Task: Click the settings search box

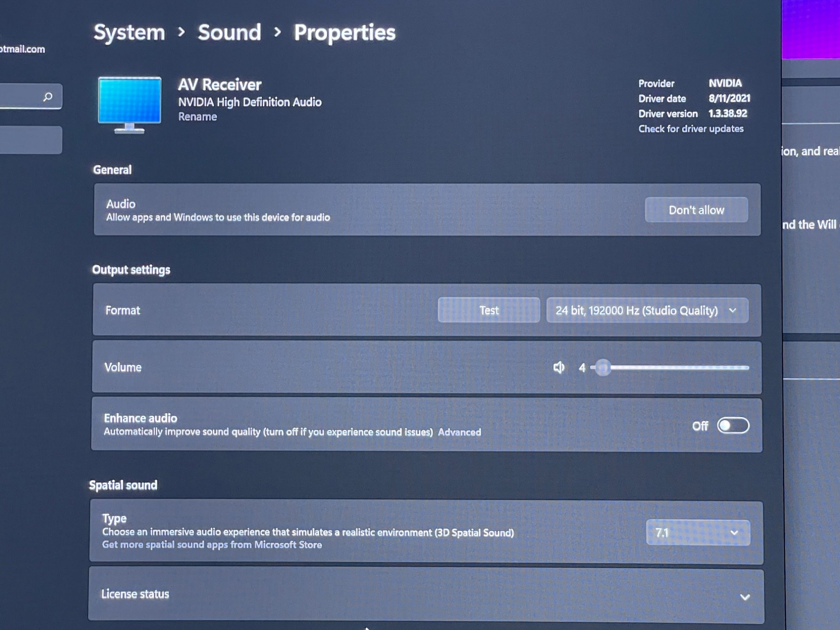Action: (x=21, y=97)
